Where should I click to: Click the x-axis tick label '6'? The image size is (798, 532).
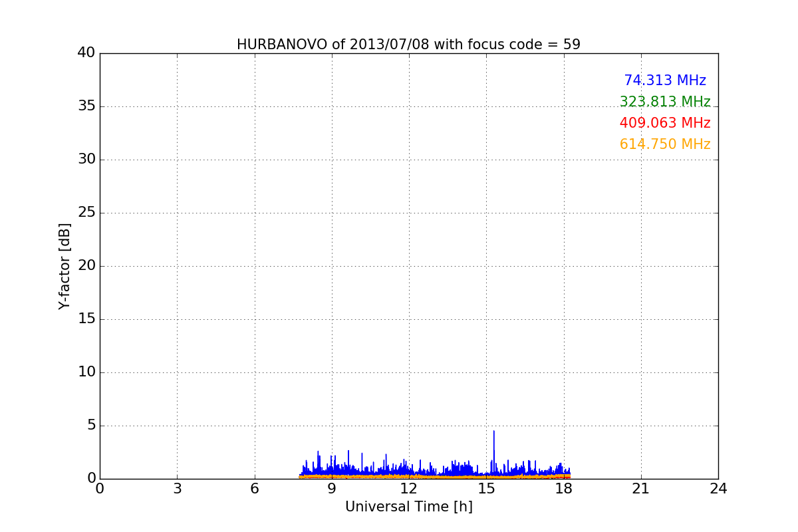(255, 489)
